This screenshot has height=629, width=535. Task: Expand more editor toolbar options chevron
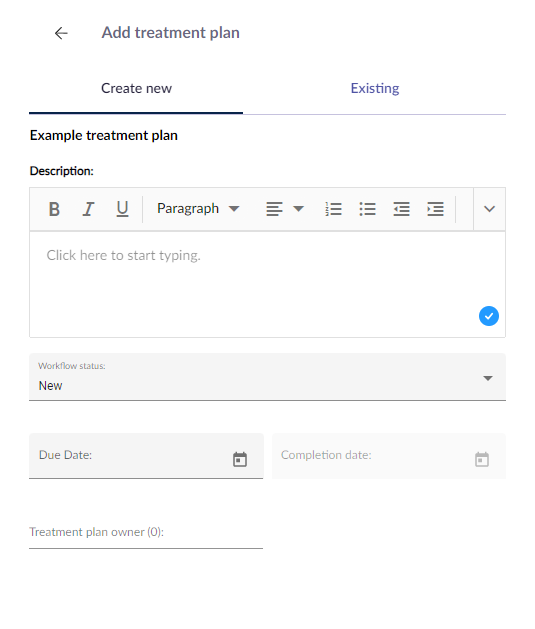pyautogui.click(x=489, y=209)
